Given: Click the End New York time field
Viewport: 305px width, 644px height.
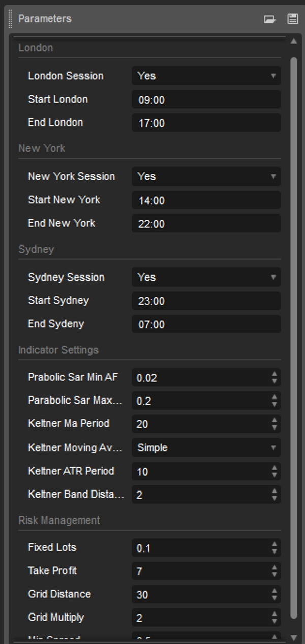Looking at the screenshot, I should (206, 224).
